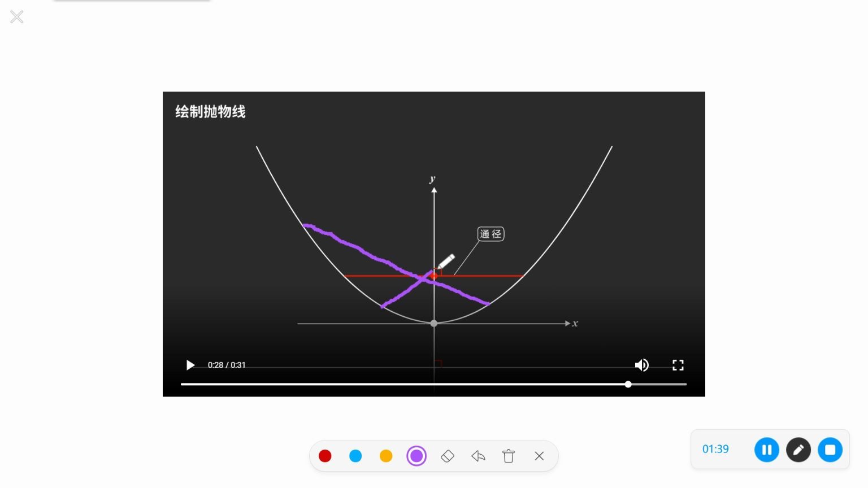This screenshot has width=868, height=488.
Task: Toggle the pencil annotation mode
Action: point(798,450)
